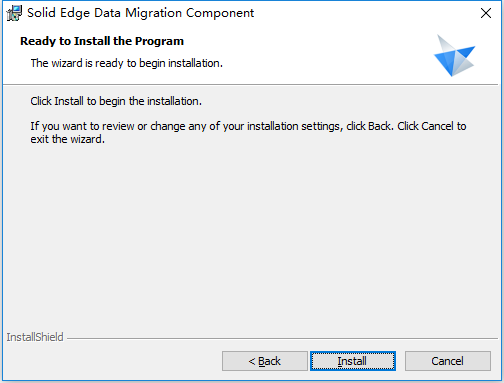Select the Ready to Install the Program heading
The image size is (504, 383).
102,41
